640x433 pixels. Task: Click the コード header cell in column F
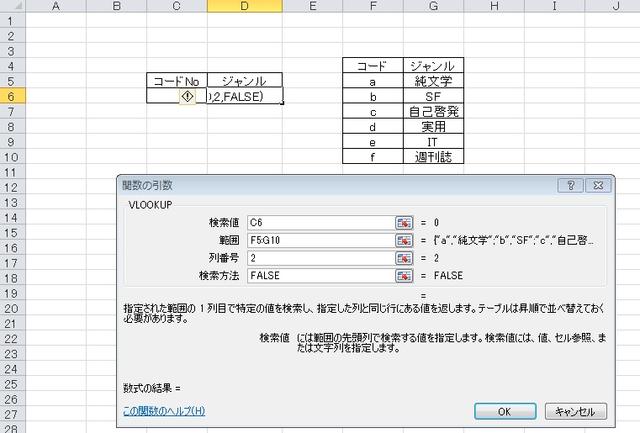[373, 66]
